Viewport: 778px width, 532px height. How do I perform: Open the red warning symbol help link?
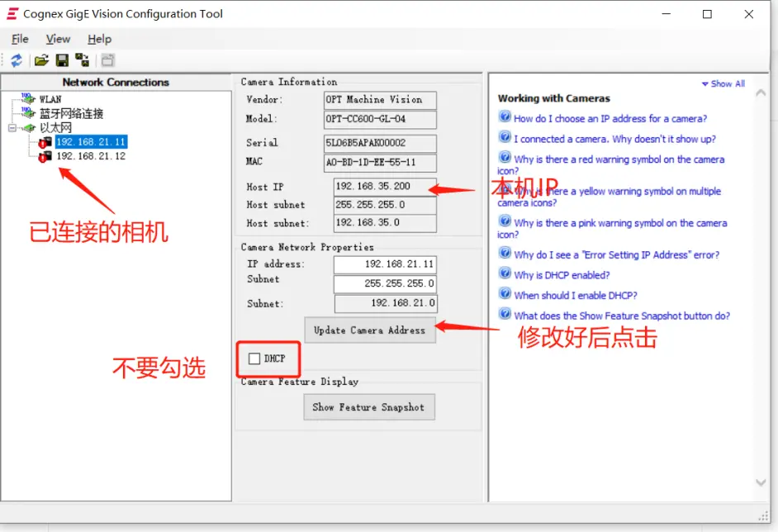coord(611,164)
